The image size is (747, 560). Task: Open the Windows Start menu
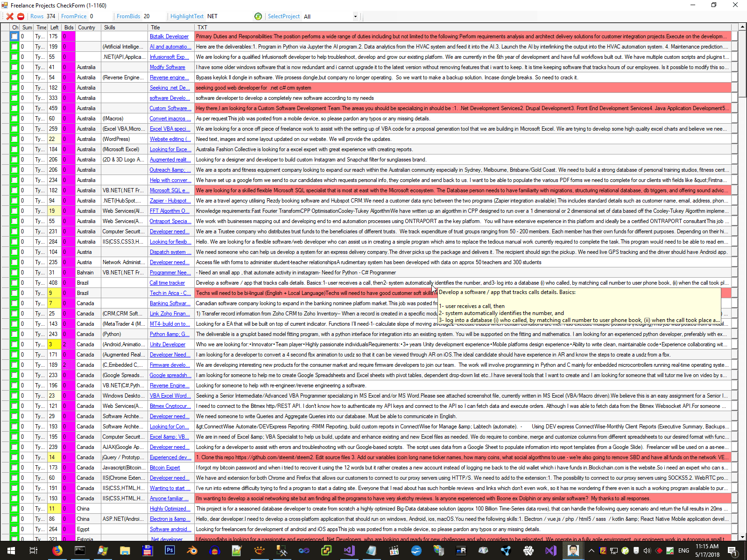tap(11, 551)
